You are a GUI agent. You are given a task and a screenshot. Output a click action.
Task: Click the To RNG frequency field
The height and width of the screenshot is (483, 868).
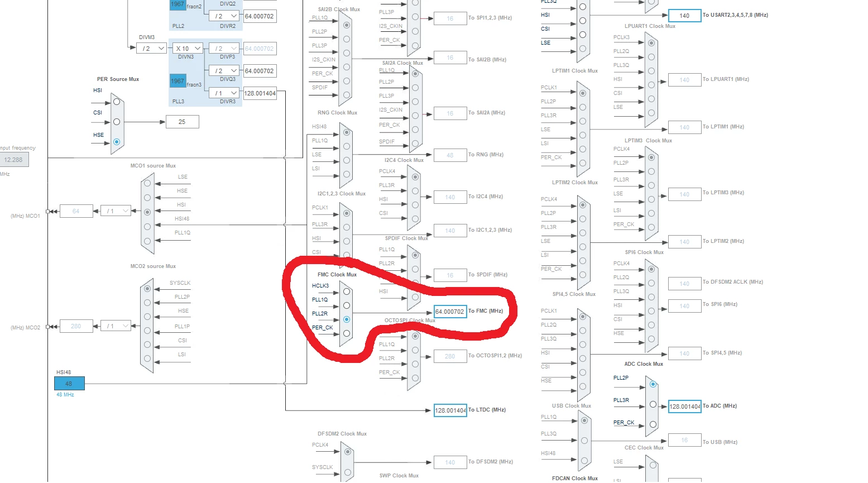point(450,155)
